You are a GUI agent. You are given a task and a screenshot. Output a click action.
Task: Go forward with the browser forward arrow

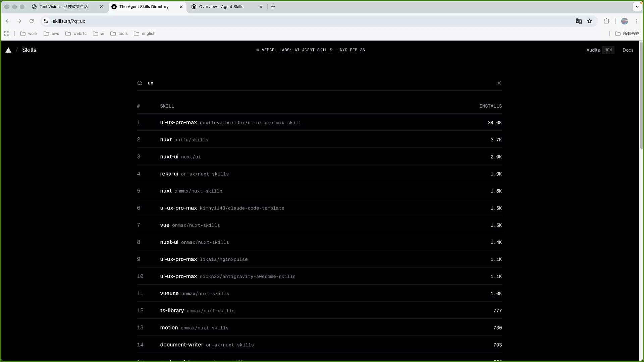[x=19, y=21]
